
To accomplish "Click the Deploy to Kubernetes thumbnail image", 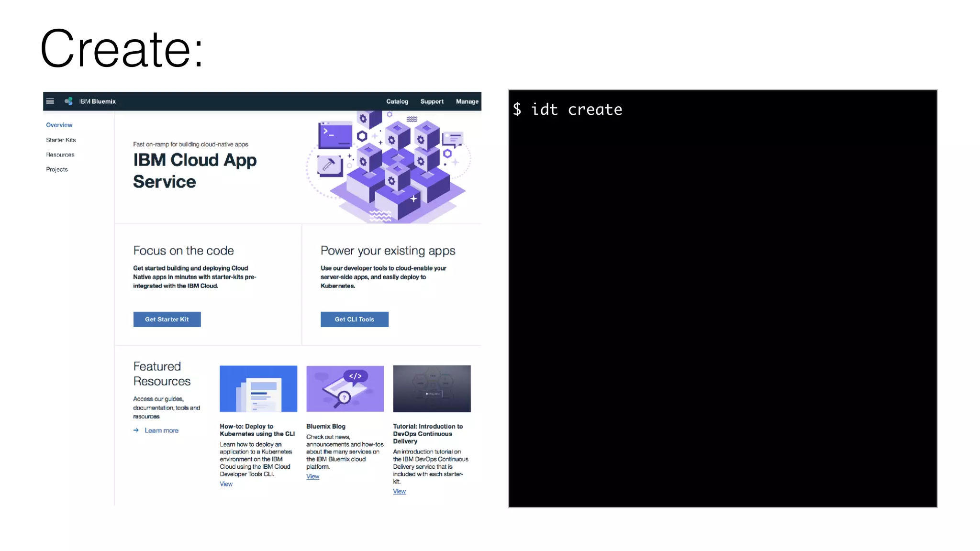I will tap(258, 389).
